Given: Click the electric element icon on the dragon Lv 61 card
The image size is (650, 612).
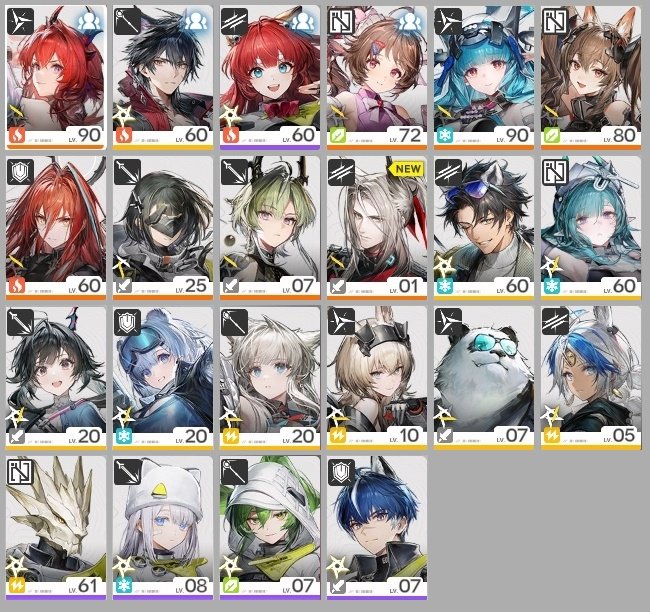Looking at the screenshot, I should tap(17, 586).
